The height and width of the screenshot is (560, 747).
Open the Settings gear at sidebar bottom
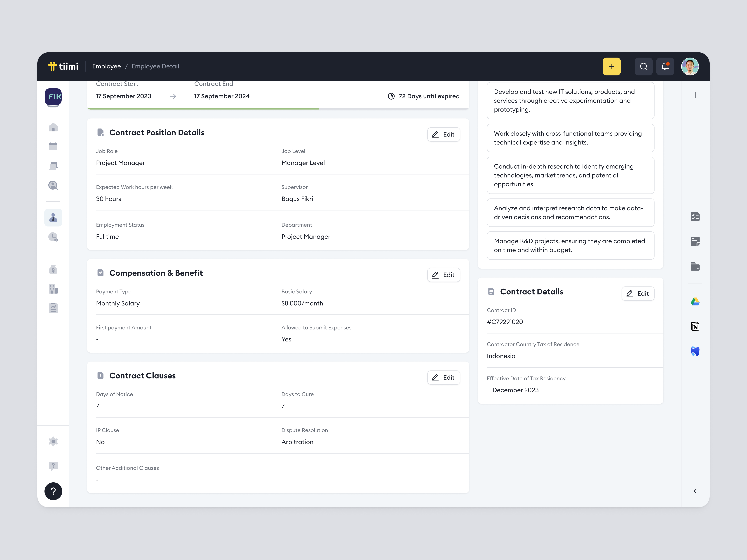(x=53, y=441)
